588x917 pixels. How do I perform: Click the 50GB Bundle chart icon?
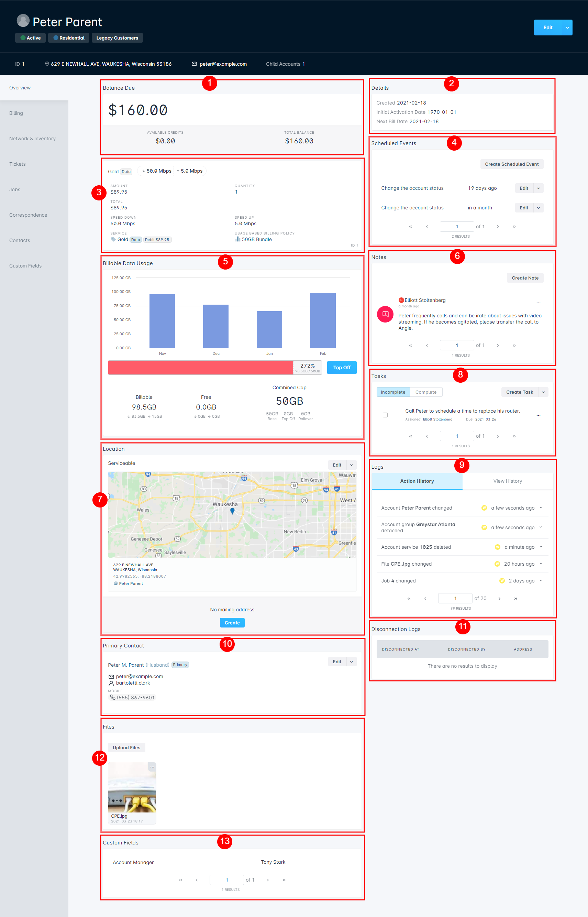237,239
